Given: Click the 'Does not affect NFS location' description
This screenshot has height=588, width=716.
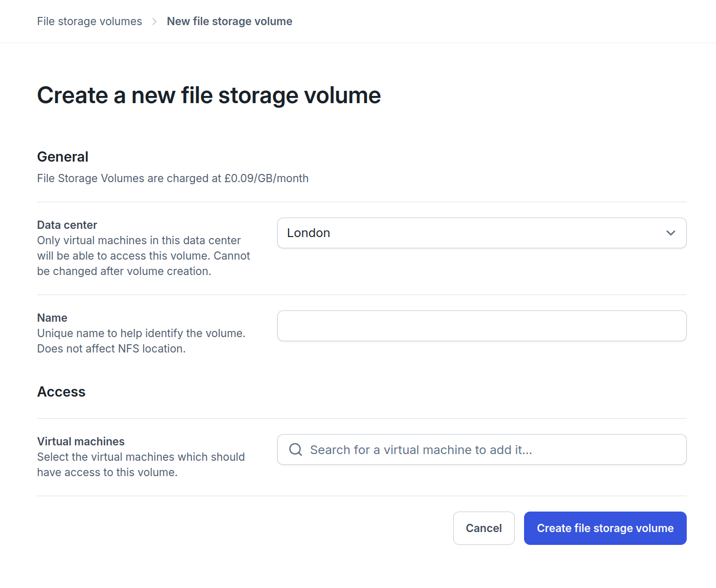Looking at the screenshot, I should tap(111, 348).
